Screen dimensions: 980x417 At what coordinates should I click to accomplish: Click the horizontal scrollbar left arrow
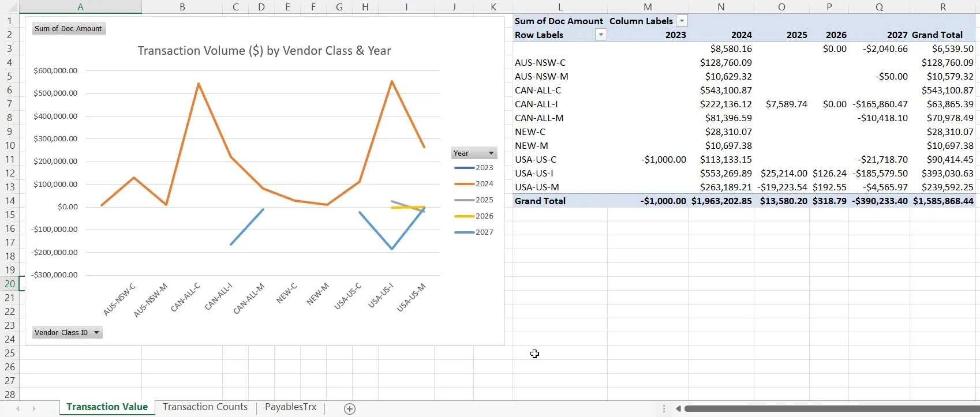pos(678,408)
